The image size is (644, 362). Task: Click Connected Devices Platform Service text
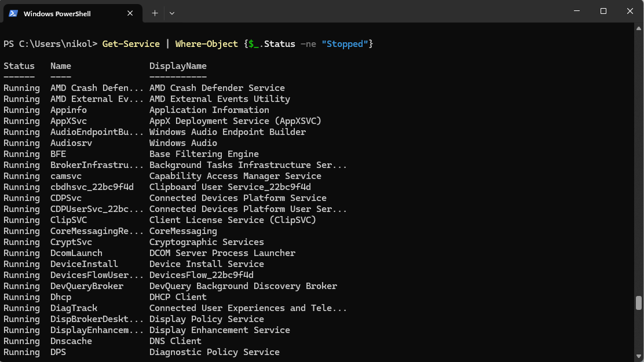pos(238,198)
